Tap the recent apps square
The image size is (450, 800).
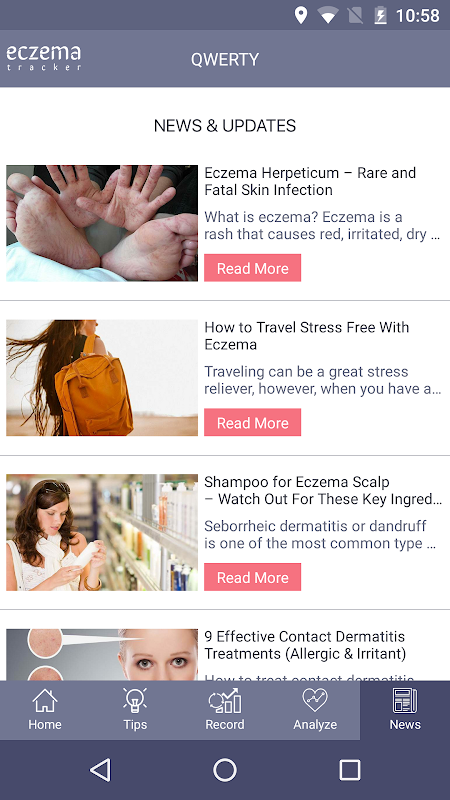[x=350, y=770]
